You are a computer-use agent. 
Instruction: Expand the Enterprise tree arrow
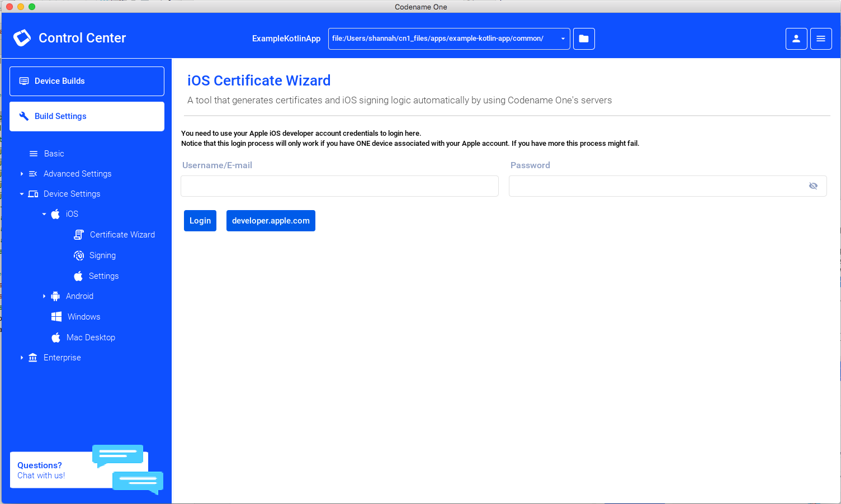[22, 358]
